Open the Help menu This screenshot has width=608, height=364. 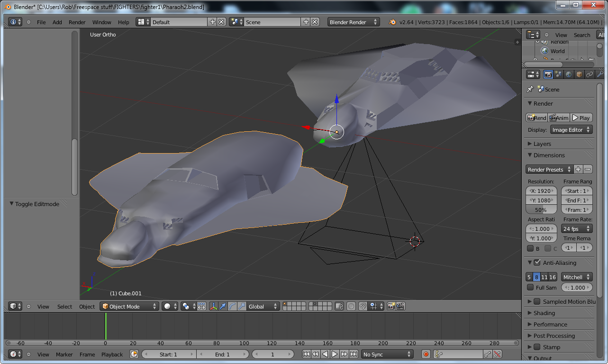(123, 22)
